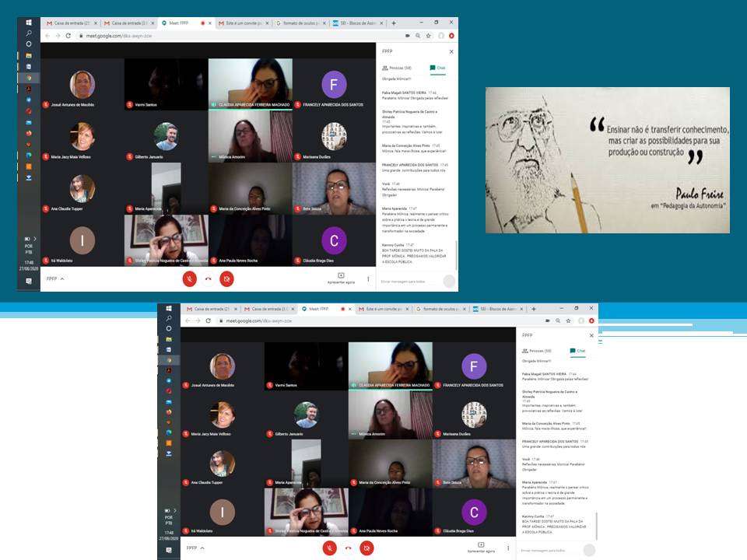Select Mônica Amorim video tile, upper screenshot
The width and height of the screenshot is (747, 560).
(250, 137)
